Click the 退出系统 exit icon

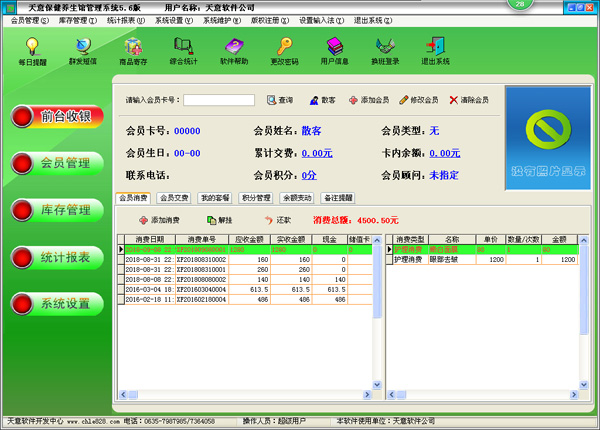click(435, 50)
